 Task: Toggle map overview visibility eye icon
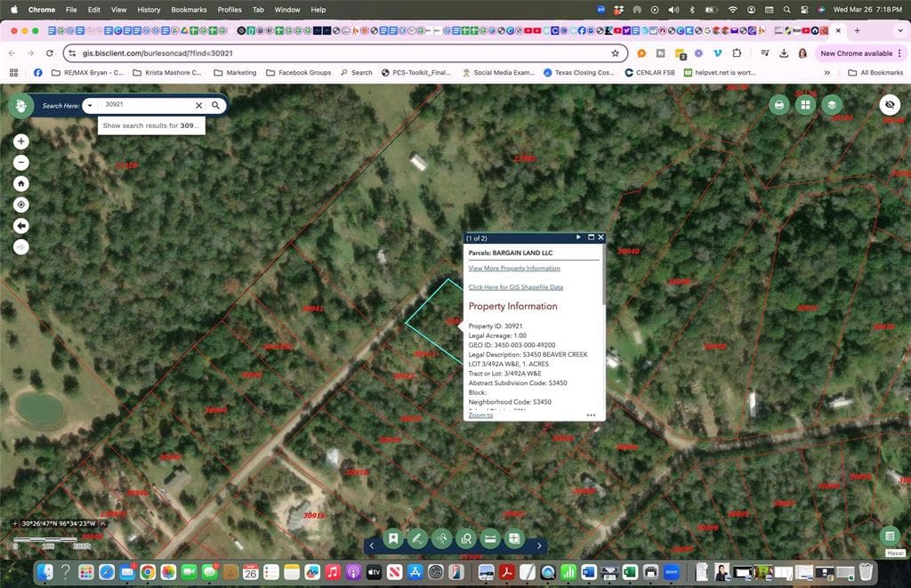tap(890, 105)
